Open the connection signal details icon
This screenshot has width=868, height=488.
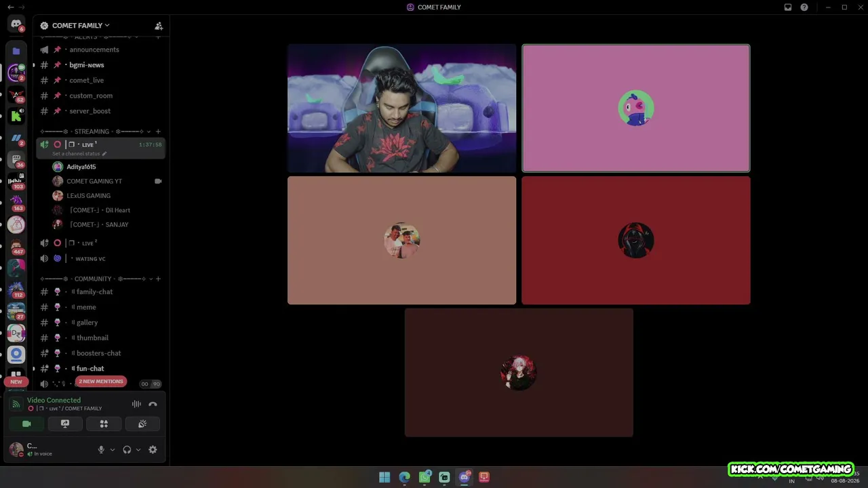coord(16,404)
